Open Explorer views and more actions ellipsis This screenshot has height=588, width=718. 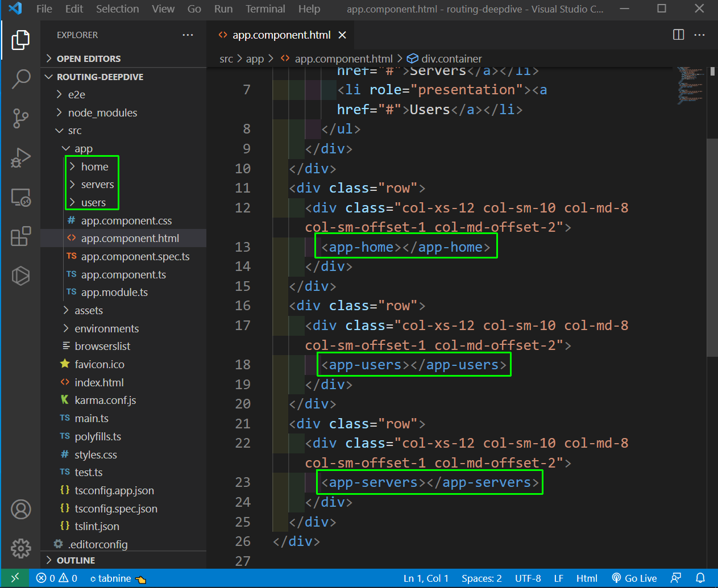click(x=188, y=35)
